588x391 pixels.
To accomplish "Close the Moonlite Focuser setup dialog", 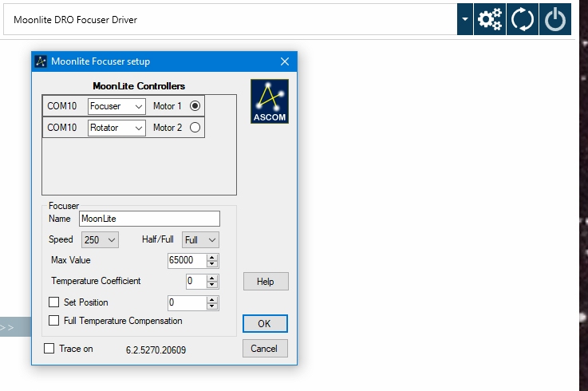I will tap(285, 61).
